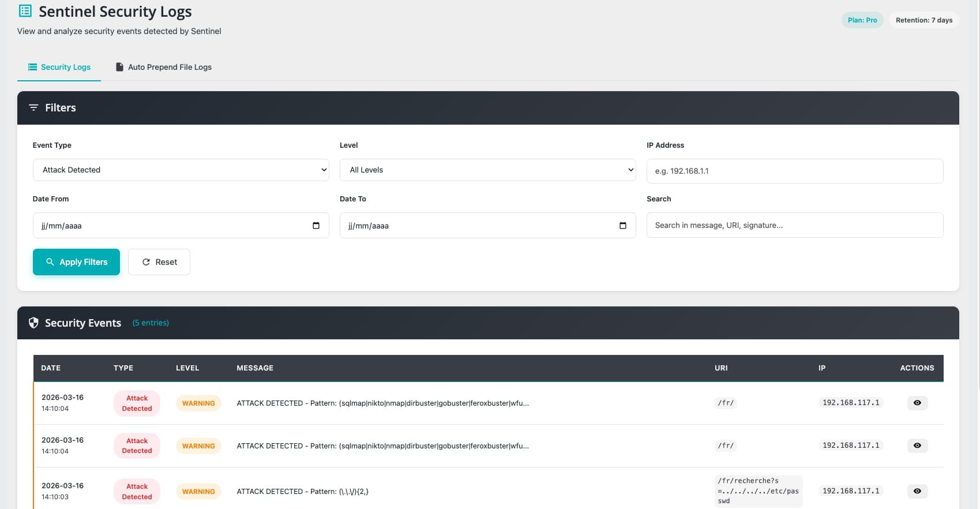
Task: View details of the second /fr/ event
Action: click(917, 446)
